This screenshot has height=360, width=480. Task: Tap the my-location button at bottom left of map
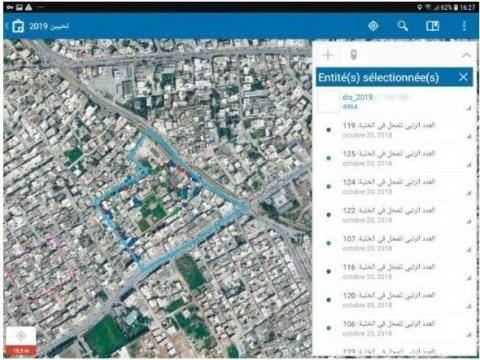(21, 336)
